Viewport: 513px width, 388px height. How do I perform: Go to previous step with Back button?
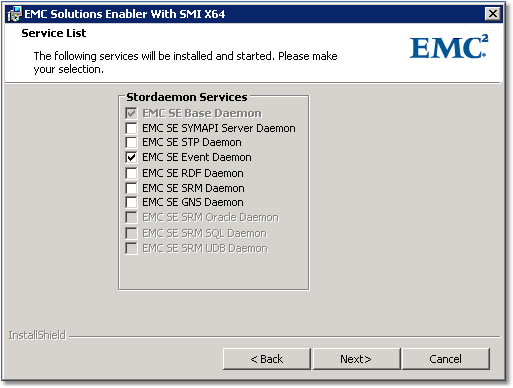click(267, 359)
